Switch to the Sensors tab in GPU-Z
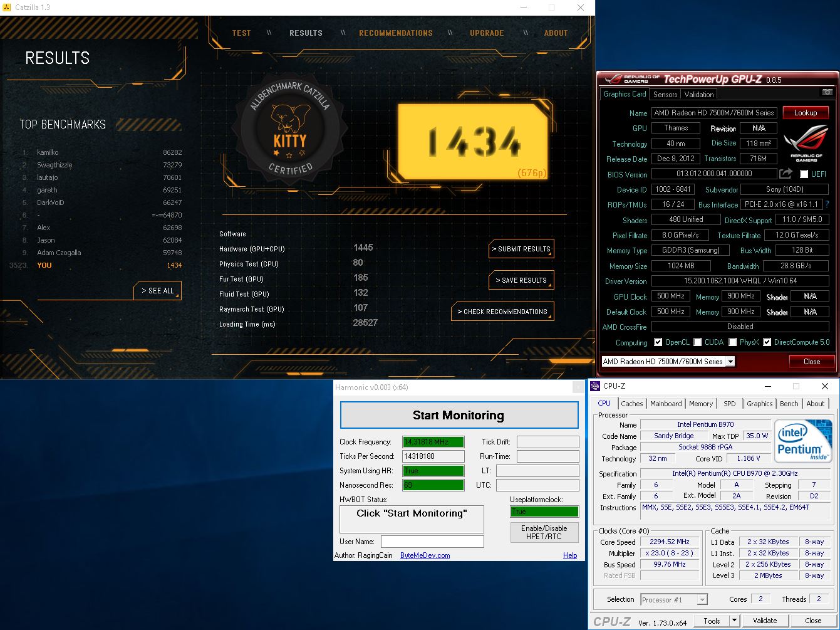 tap(665, 95)
